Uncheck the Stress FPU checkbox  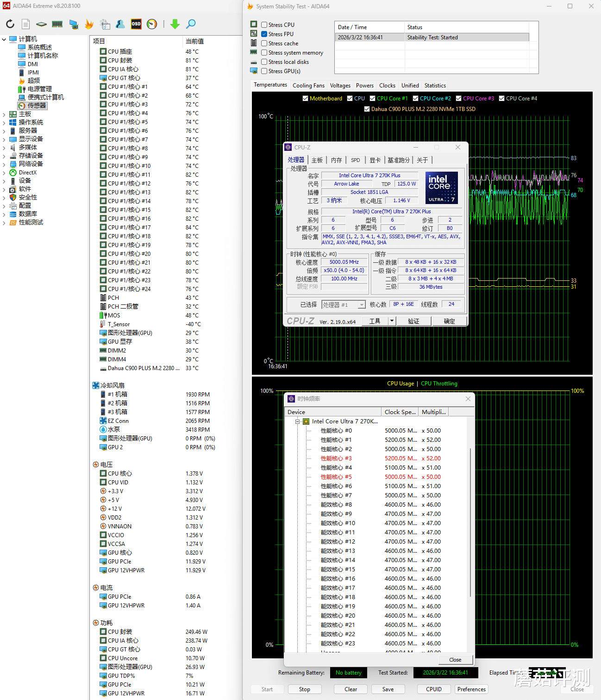pos(264,34)
